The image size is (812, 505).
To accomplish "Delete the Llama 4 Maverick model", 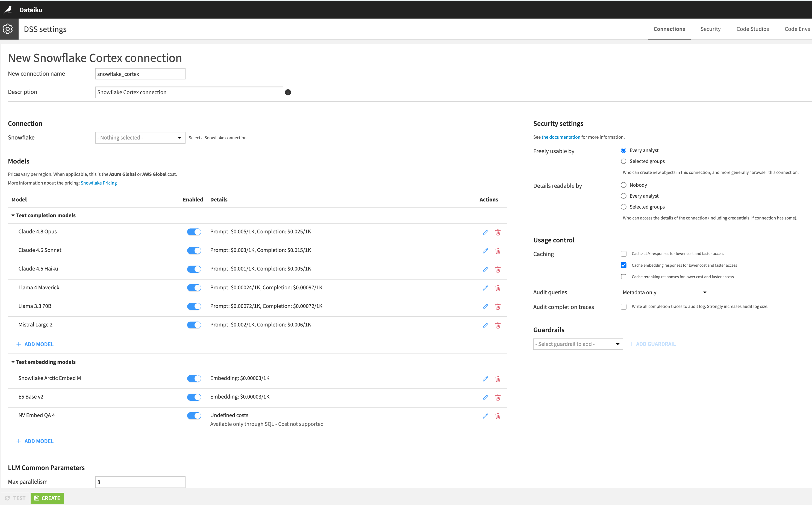I will [x=498, y=288].
